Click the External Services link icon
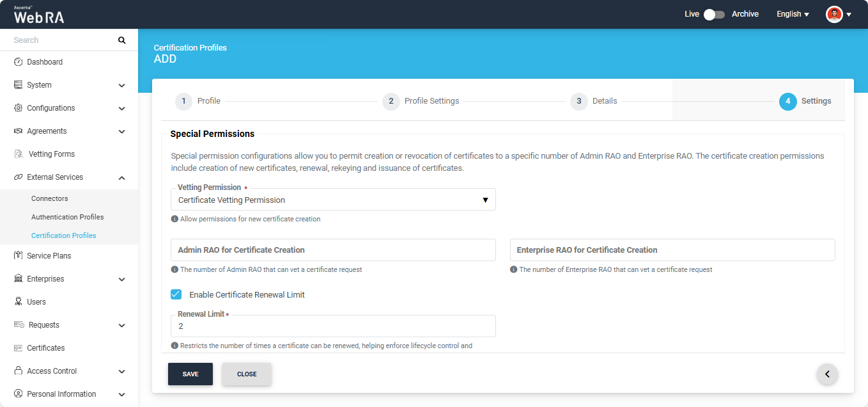Viewport: 868px width, 407px height. pyautogui.click(x=19, y=177)
